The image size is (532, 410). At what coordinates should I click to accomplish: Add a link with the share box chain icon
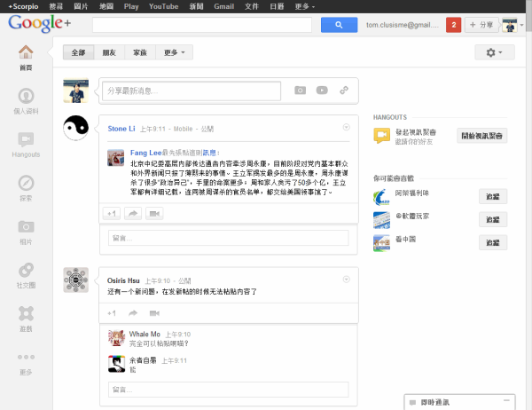pyautogui.click(x=344, y=91)
